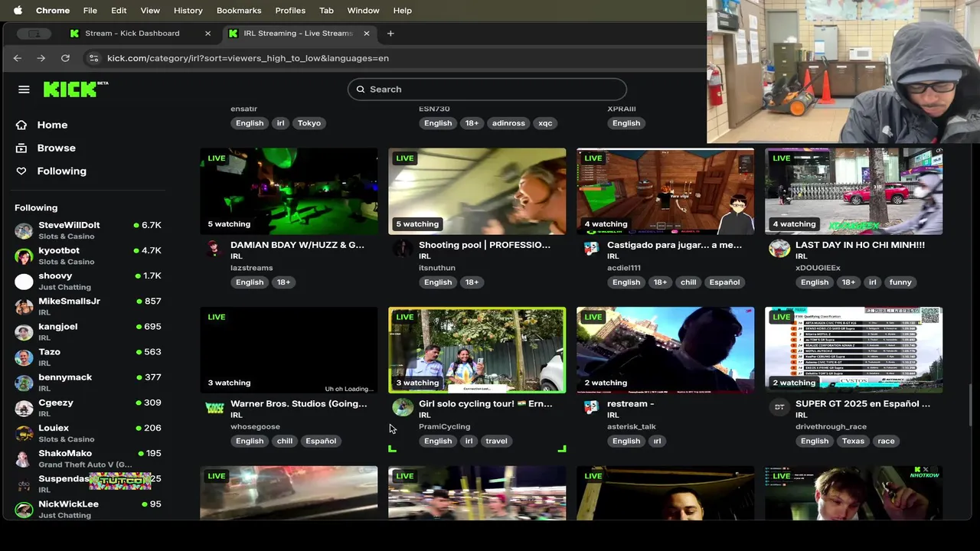980x551 pixels.
Task: Open Warner Bros. Studios stream thumbnail
Action: coord(289,350)
